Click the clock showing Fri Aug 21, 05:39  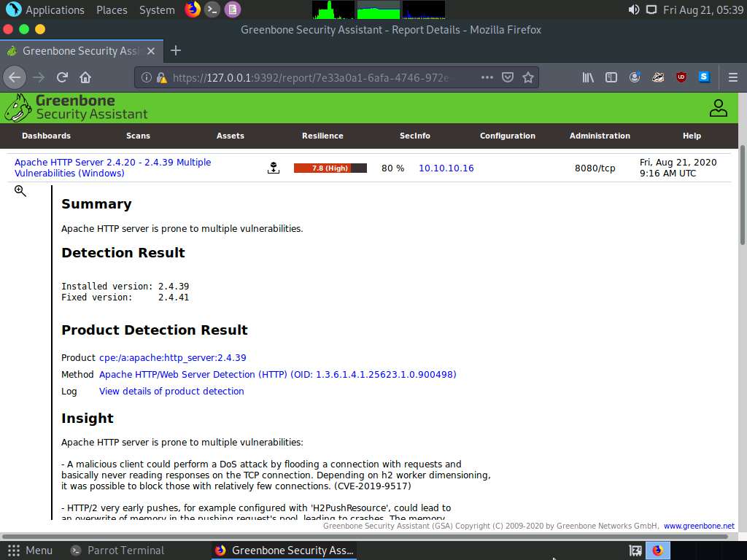(703, 9)
